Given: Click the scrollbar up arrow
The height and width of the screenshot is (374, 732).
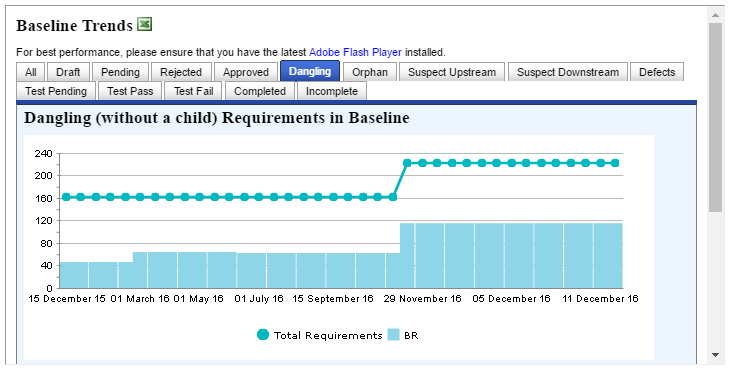Looking at the screenshot, I should (x=715, y=15).
